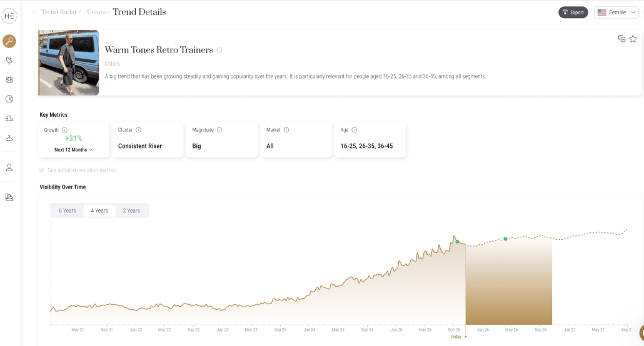This screenshot has height=346, width=644.
Task: Switch to the 6 Years tab
Action: [68, 210]
